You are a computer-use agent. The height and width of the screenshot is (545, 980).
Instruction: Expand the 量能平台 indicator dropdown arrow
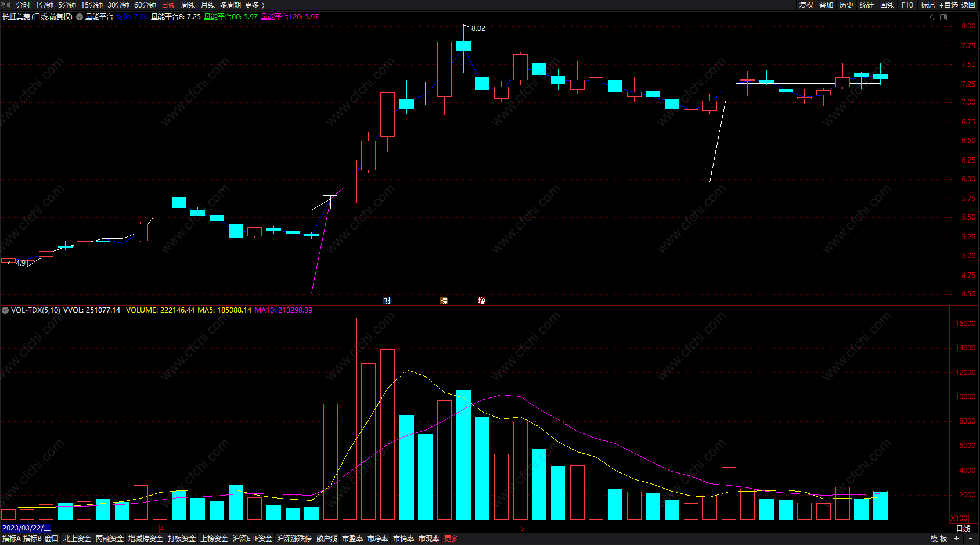pos(80,17)
